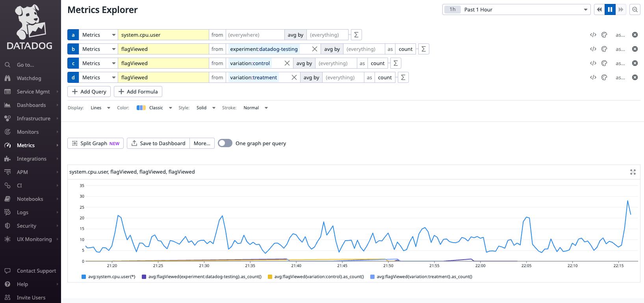Open the Past 1 Hour time dropdown
Image resolution: width=644 pixels, height=303 pixels.
coord(516,9)
